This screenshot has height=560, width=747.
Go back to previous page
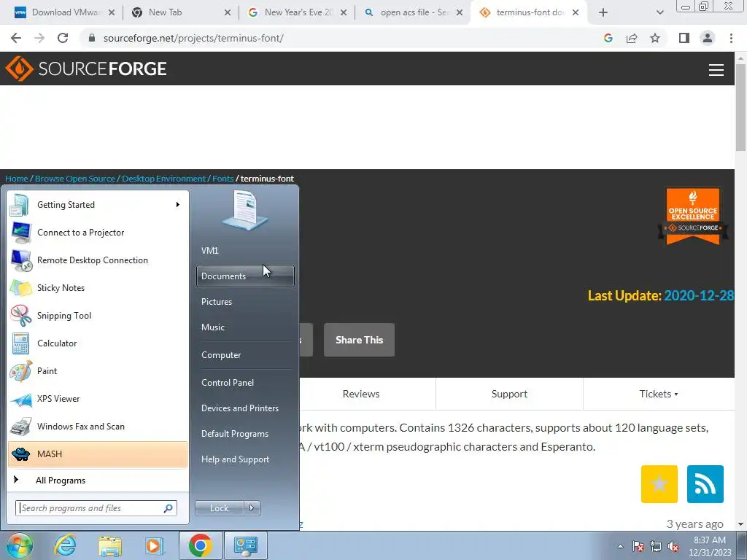[16, 38]
